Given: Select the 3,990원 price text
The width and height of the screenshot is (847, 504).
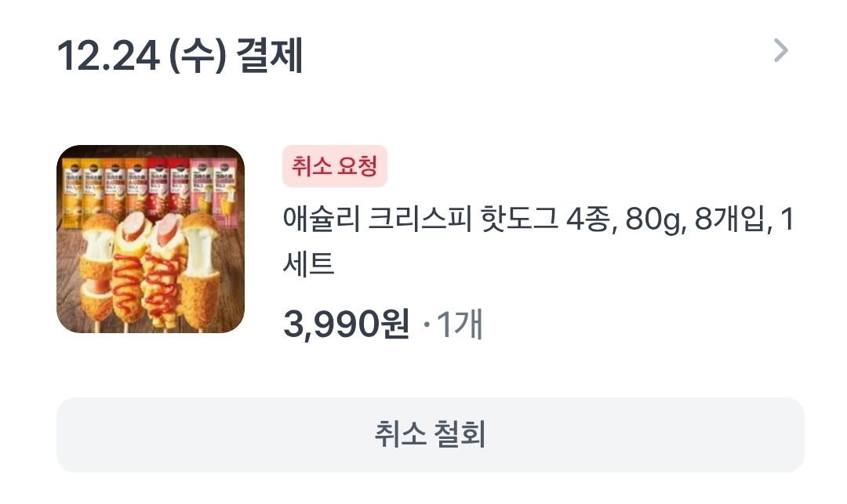Looking at the screenshot, I should [x=347, y=324].
